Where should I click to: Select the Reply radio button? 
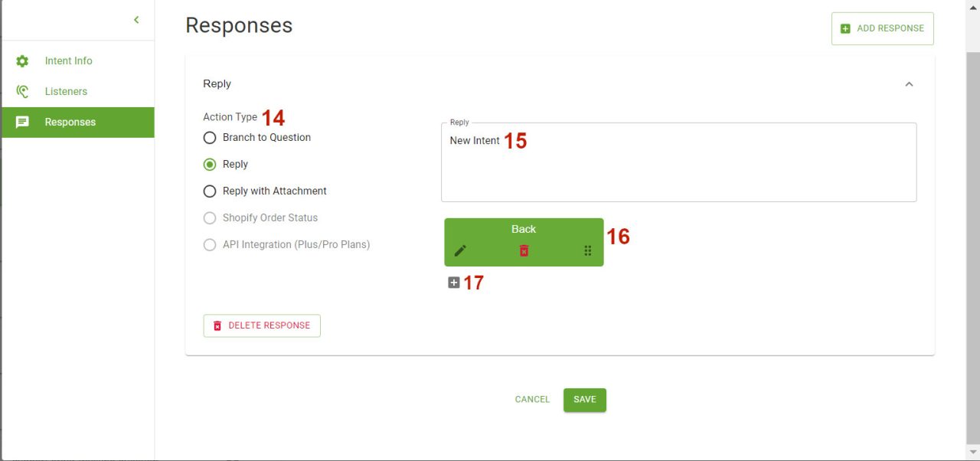(x=210, y=165)
